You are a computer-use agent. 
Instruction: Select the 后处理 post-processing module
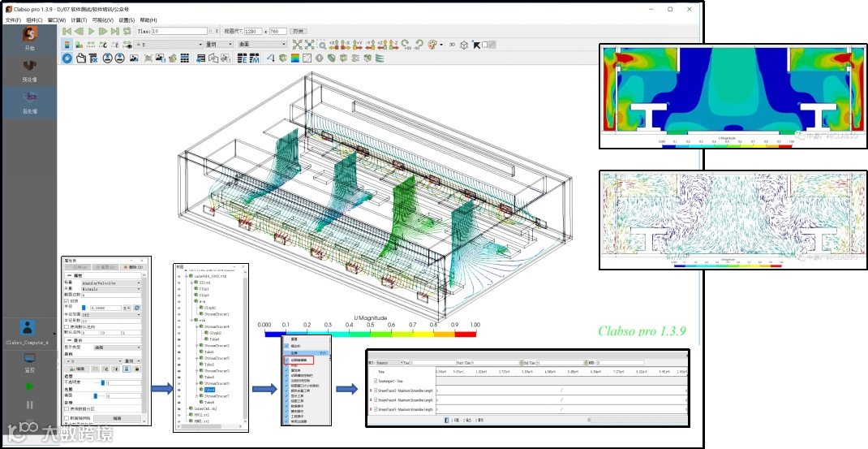[29, 102]
